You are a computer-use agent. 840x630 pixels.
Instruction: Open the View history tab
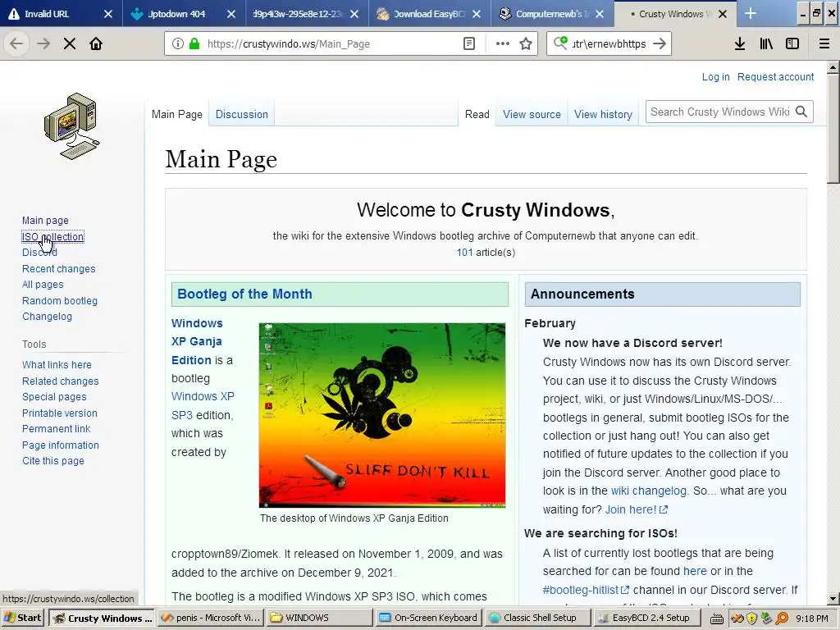[x=603, y=114]
